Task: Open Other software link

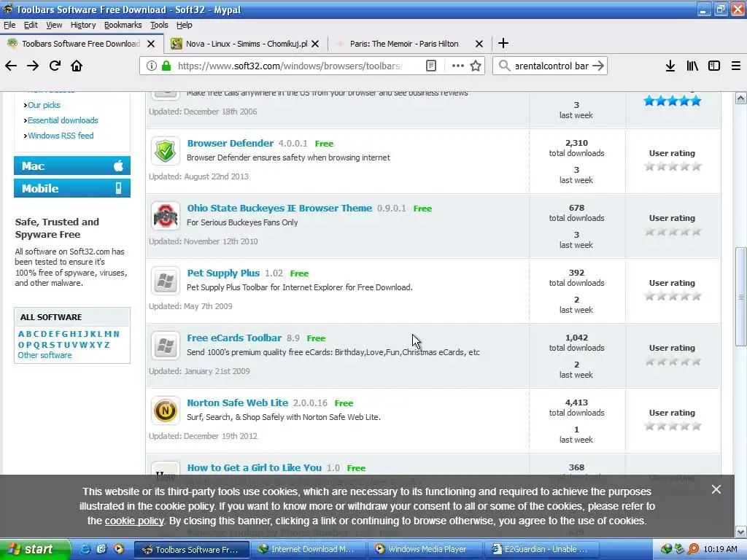Action: (44, 355)
